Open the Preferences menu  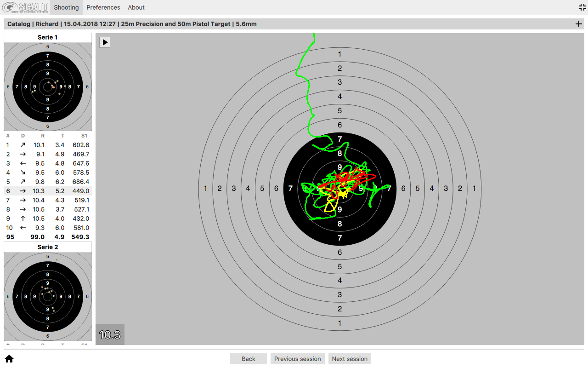click(103, 7)
